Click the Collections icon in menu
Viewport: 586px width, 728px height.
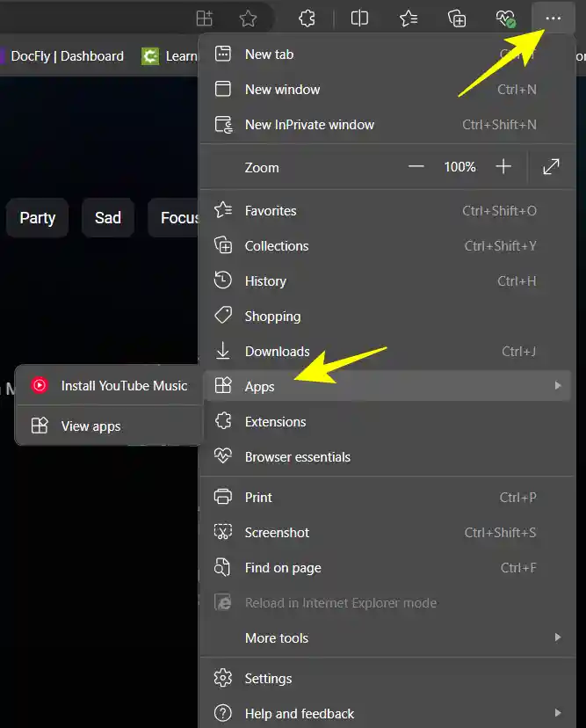pos(223,244)
